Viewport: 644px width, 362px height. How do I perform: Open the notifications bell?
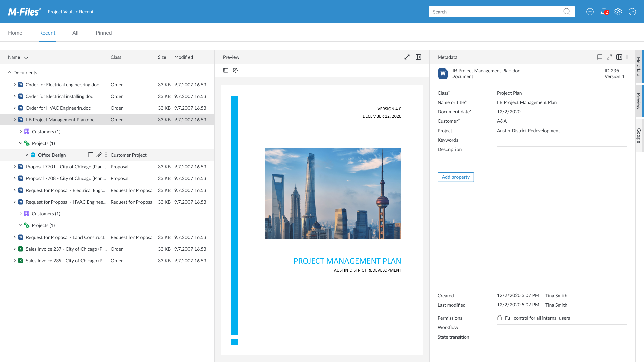click(604, 12)
